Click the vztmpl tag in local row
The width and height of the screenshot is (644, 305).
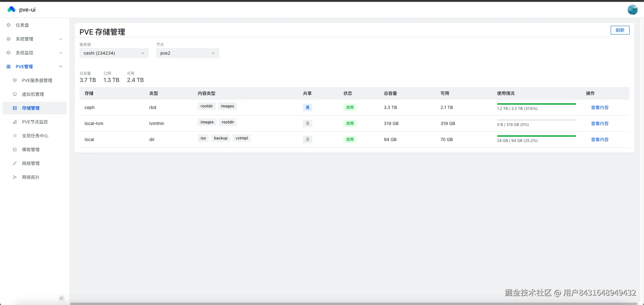(241, 138)
